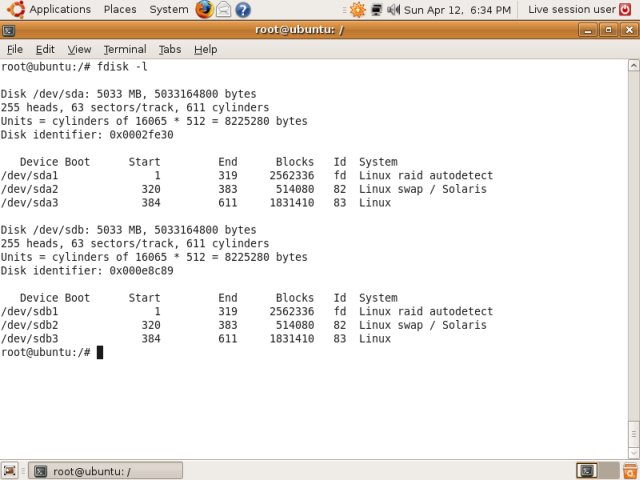The height and width of the screenshot is (480, 640).
Task: Click the /dev/sda3 device row
Action: (196, 202)
